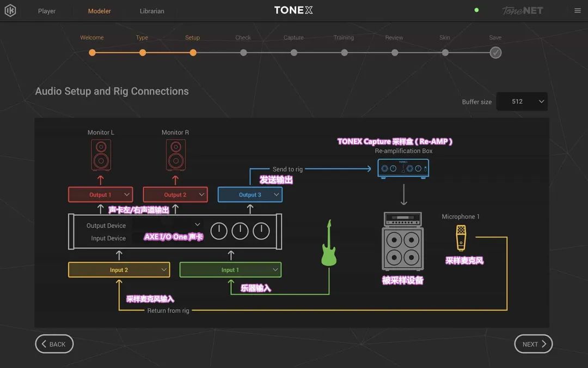Open the blue Output 3 dropdown
This screenshot has width=588, height=368.
(x=250, y=195)
